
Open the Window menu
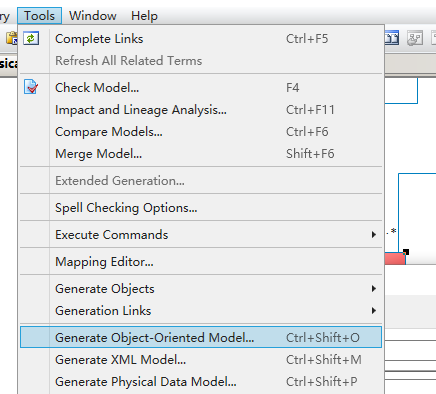point(93,16)
